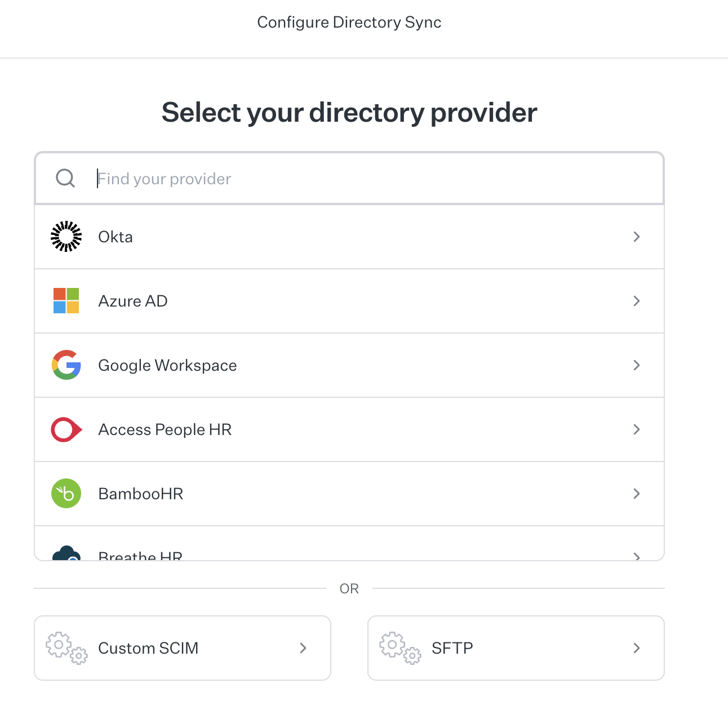The height and width of the screenshot is (710, 728).
Task: Click the Configure Directory Sync title
Action: coord(349,23)
